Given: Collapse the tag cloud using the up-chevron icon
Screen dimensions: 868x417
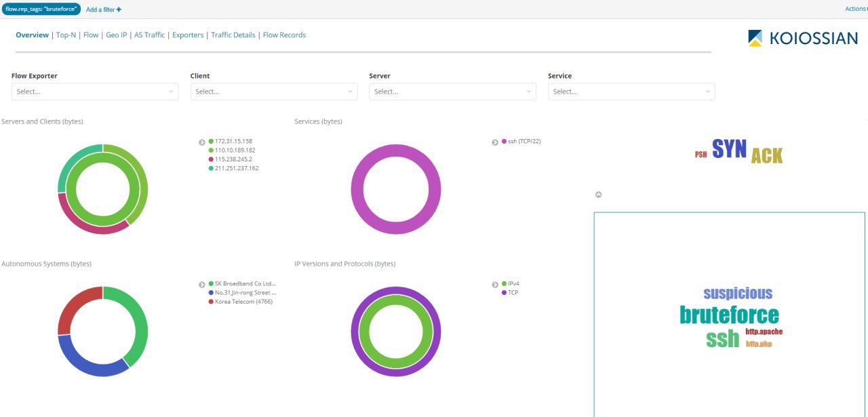Looking at the screenshot, I should coord(598,195).
